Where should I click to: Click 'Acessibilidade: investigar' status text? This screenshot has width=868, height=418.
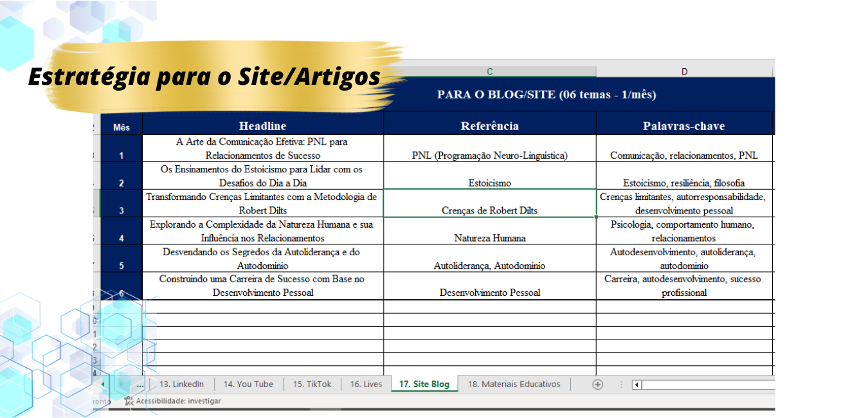178,401
